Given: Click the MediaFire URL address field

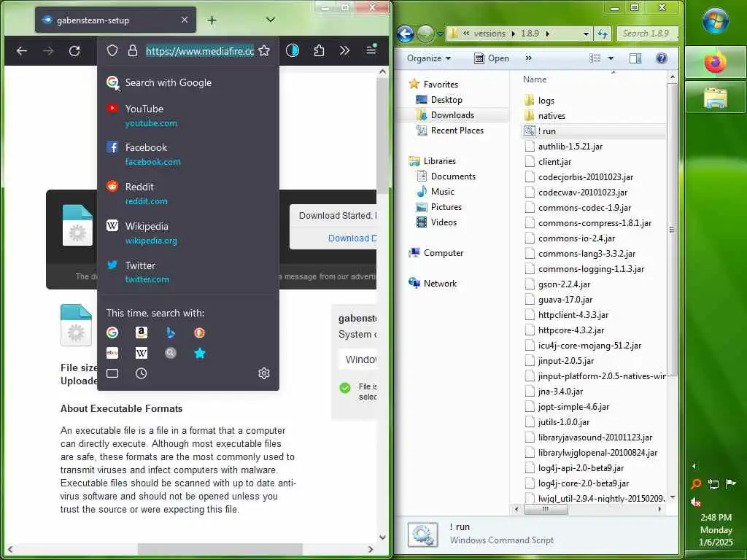Looking at the screenshot, I should [x=200, y=51].
